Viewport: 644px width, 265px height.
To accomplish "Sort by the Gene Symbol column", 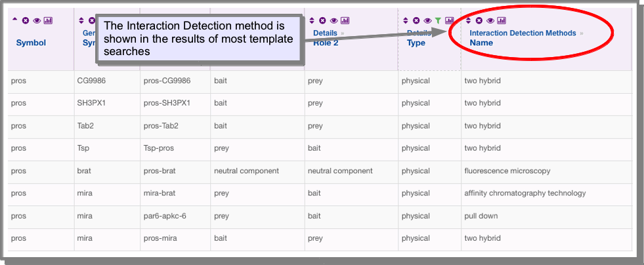I will (81, 20).
